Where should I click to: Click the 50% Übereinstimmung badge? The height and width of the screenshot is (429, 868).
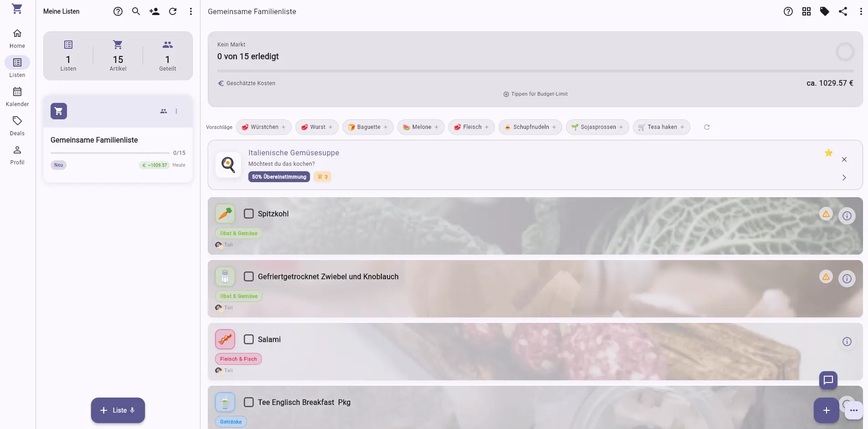click(279, 177)
